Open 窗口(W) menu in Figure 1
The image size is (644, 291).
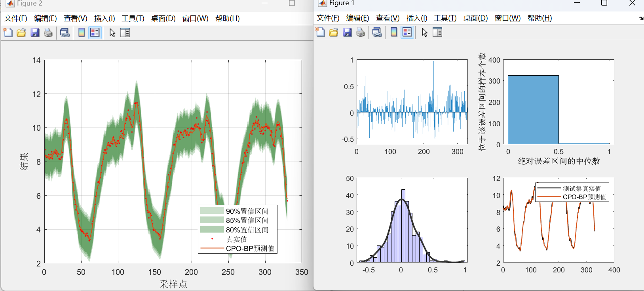click(x=508, y=18)
